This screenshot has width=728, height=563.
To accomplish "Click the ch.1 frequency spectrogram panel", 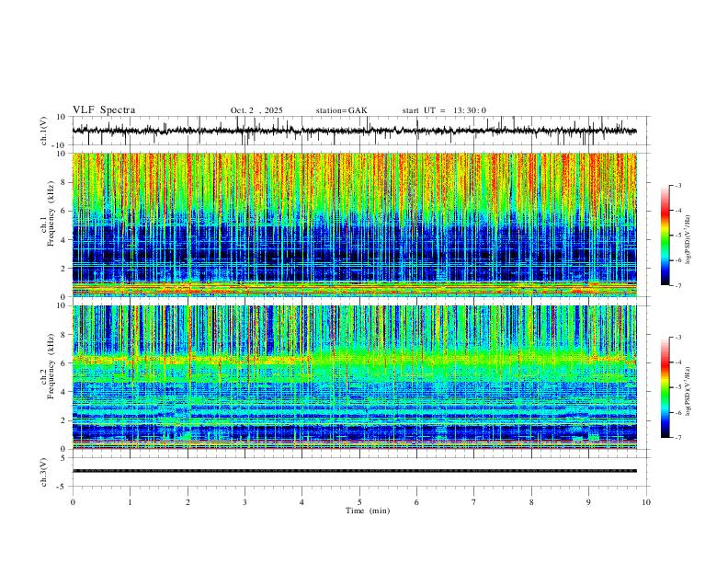I will coord(355,224).
